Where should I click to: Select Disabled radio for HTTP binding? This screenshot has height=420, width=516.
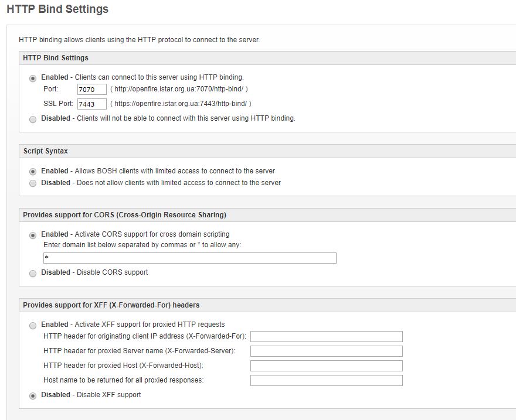pos(33,119)
